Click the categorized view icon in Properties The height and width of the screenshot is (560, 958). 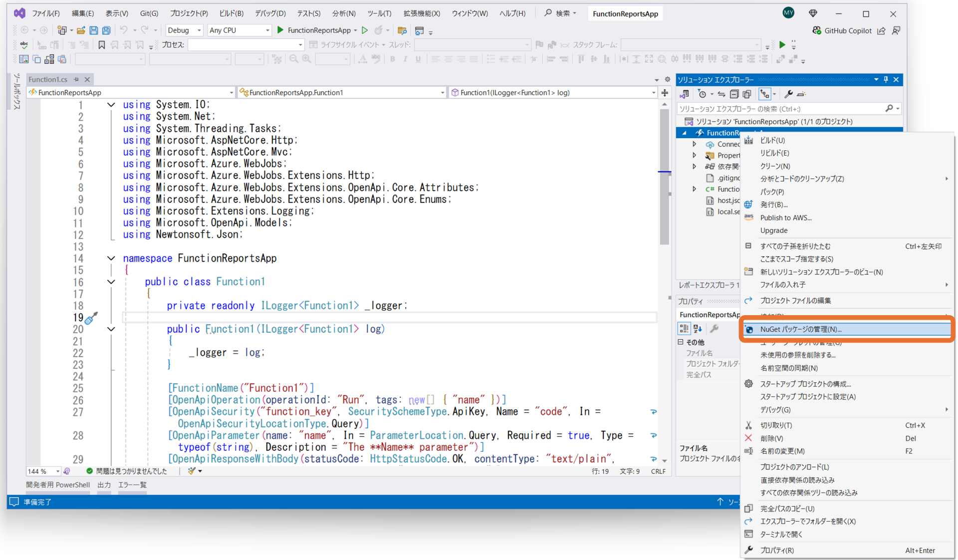684,328
